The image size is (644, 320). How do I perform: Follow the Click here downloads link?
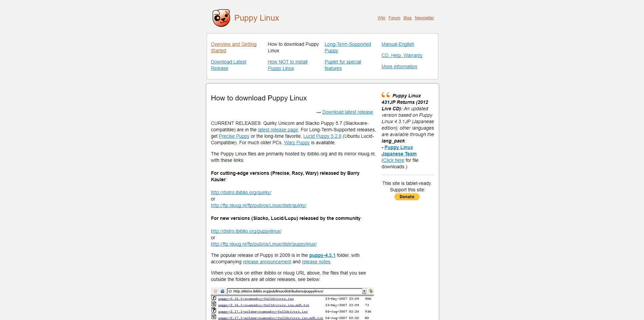pos(394,160)
